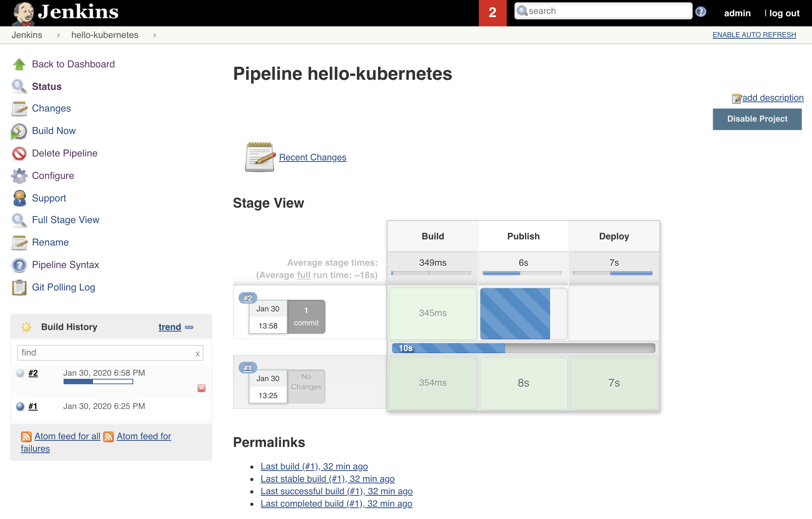
Task: Cancel build #2 with red X icon
Action: click(x=201, y=388)
